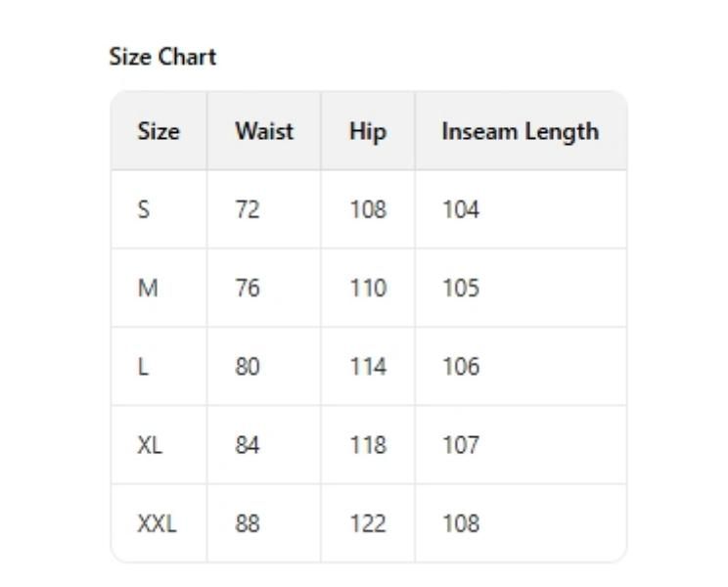Click the XXL size cell

(x=157, y=523)
